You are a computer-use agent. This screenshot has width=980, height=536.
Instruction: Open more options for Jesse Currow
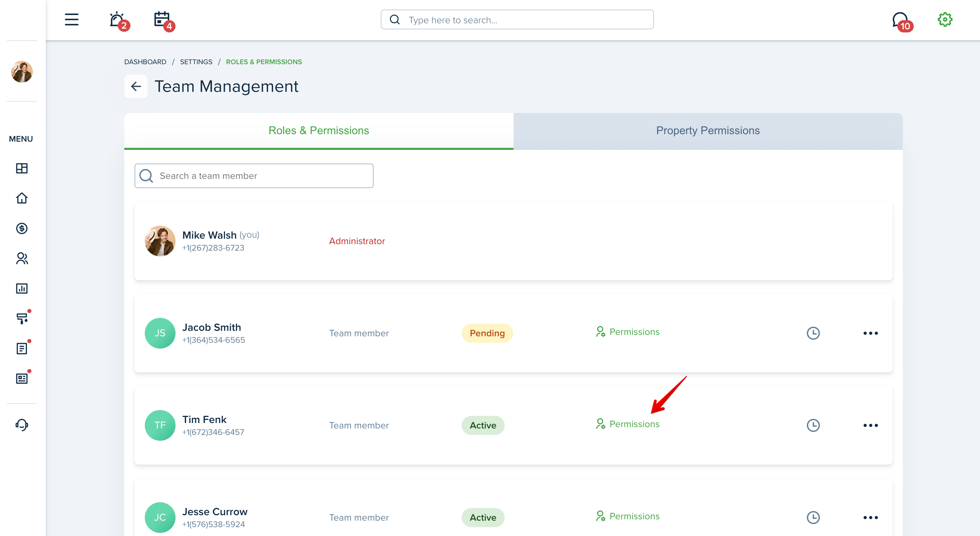pyautogui.click(x=870, y=517)
